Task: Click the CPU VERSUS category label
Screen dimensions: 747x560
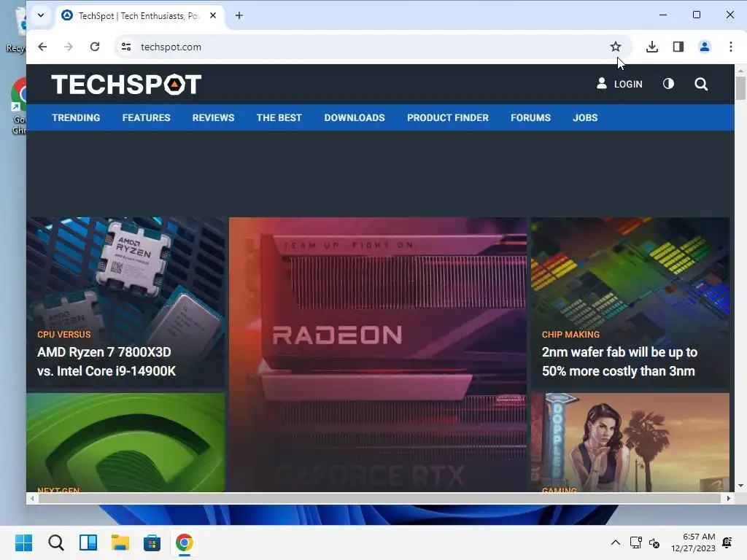Action: click(64, 334)
